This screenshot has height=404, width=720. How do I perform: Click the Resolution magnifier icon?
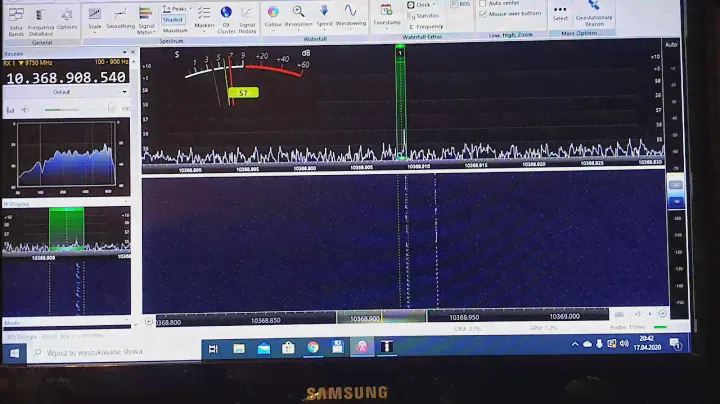(x=298, y=14)
